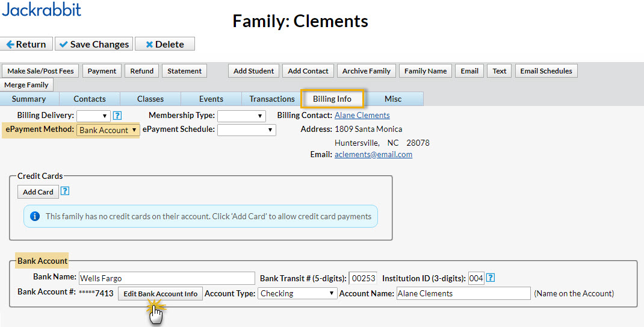Click the help icon beside Billing Delivery
This screenshot has width=644, height=327.
(117, 116)
